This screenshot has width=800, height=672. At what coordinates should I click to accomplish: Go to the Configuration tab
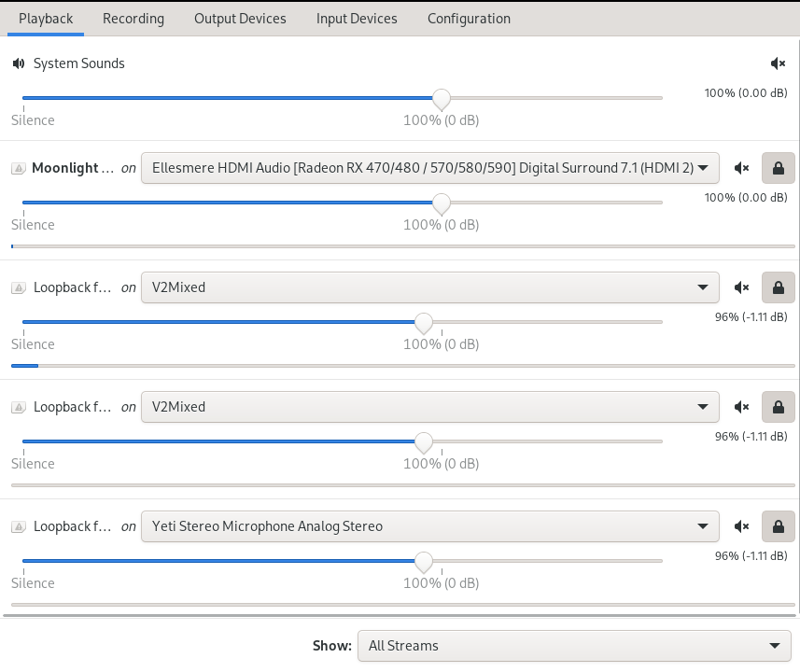click(469, 19)
